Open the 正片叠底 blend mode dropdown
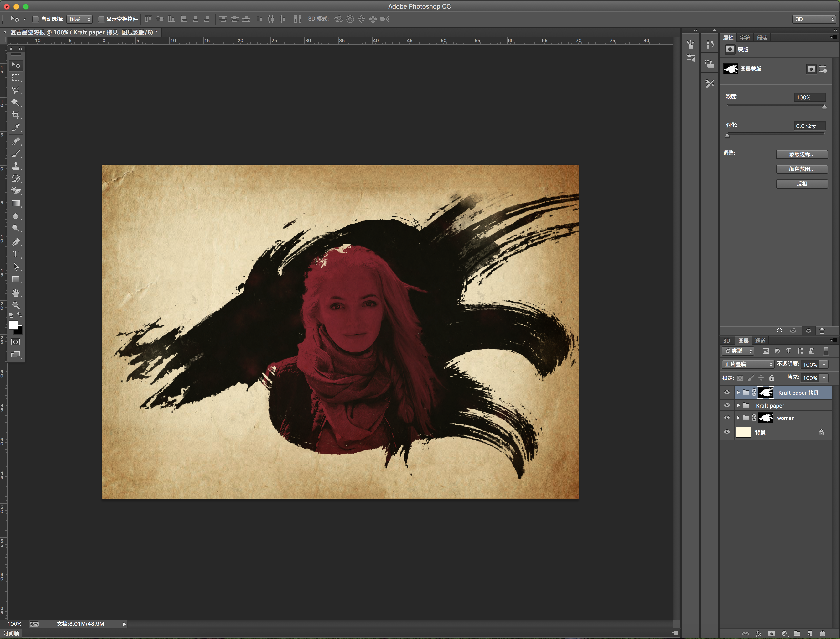The image size is (840, 639). [x=748, y=364]
